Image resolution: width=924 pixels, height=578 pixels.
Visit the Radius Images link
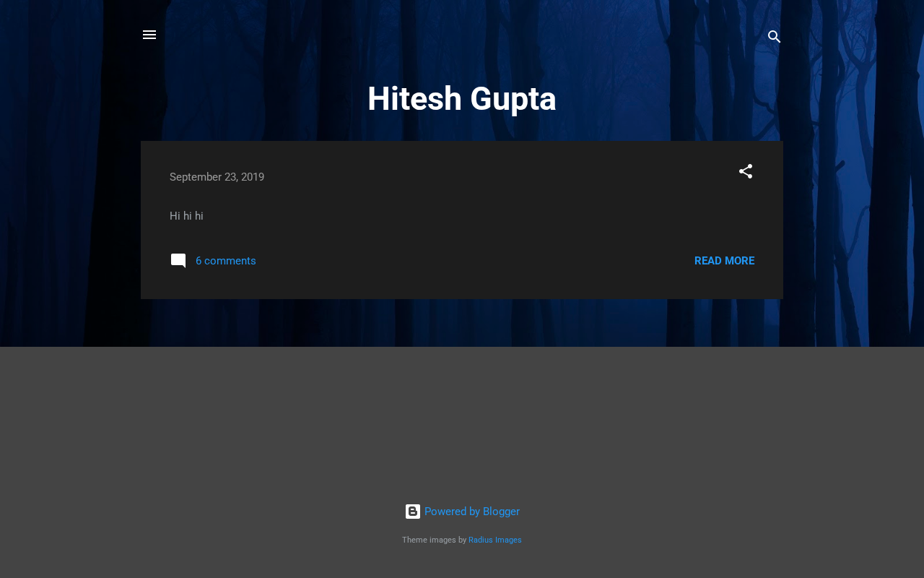tap(495, 540)
